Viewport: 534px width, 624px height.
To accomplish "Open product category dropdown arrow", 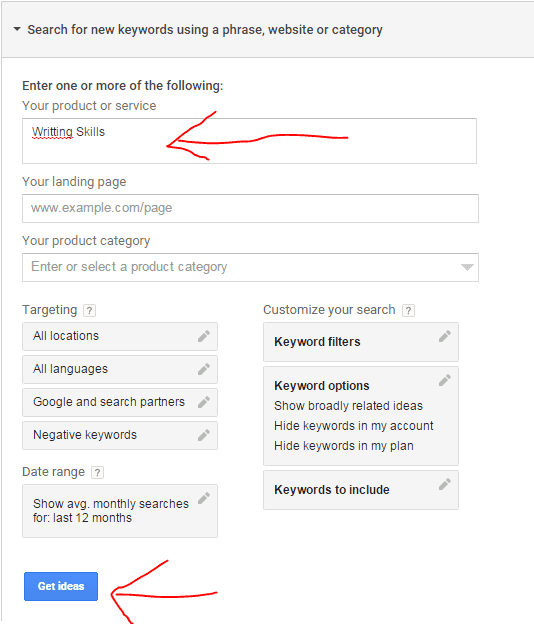I will (467, 267).
